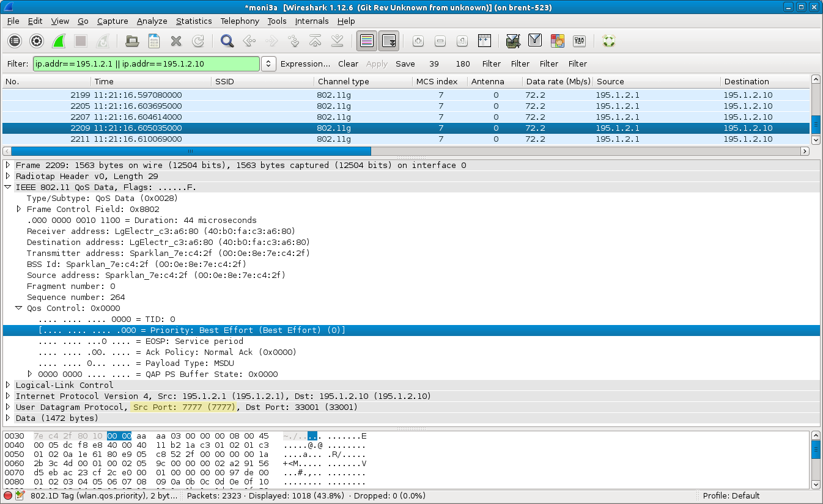Open the capture options gear icon
Image resolution: width=823 pixels, height=504 pixels.
37,42
